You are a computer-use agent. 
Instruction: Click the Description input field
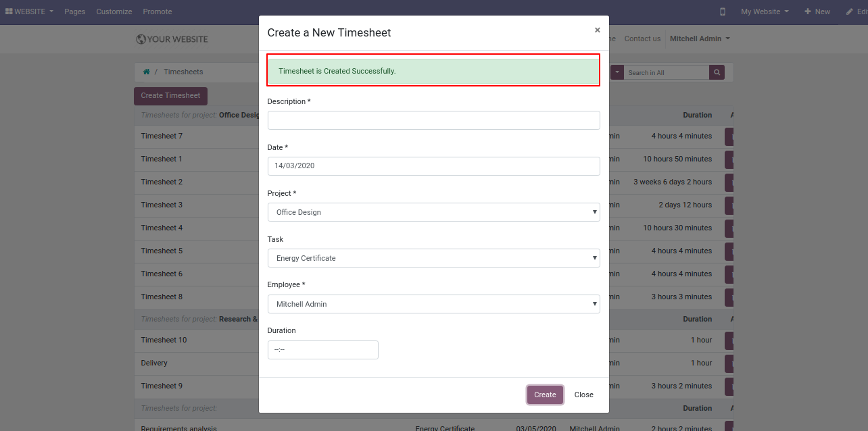pos(434,120)
